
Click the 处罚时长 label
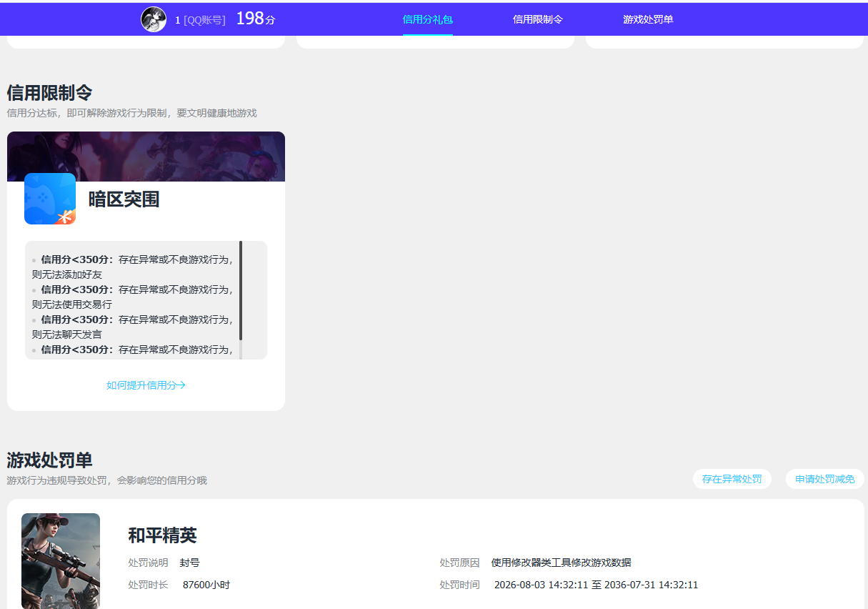(x=148, y=585)
